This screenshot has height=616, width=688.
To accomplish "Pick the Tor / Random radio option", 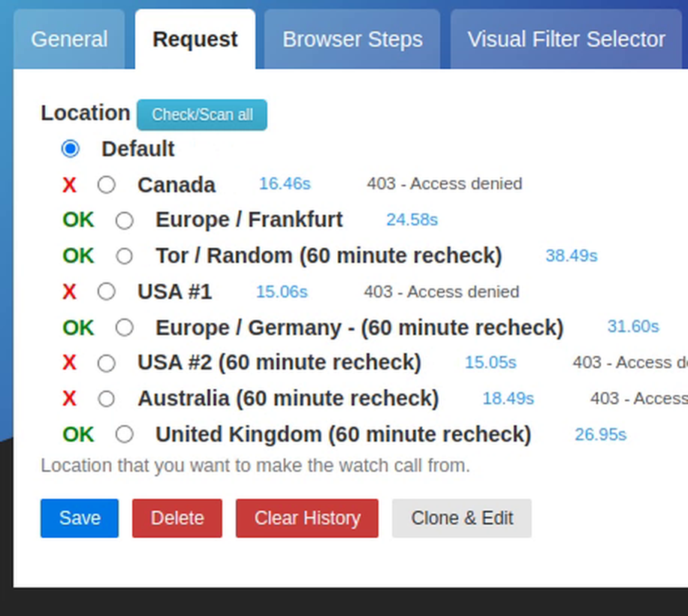I will [x=124, y=255].
